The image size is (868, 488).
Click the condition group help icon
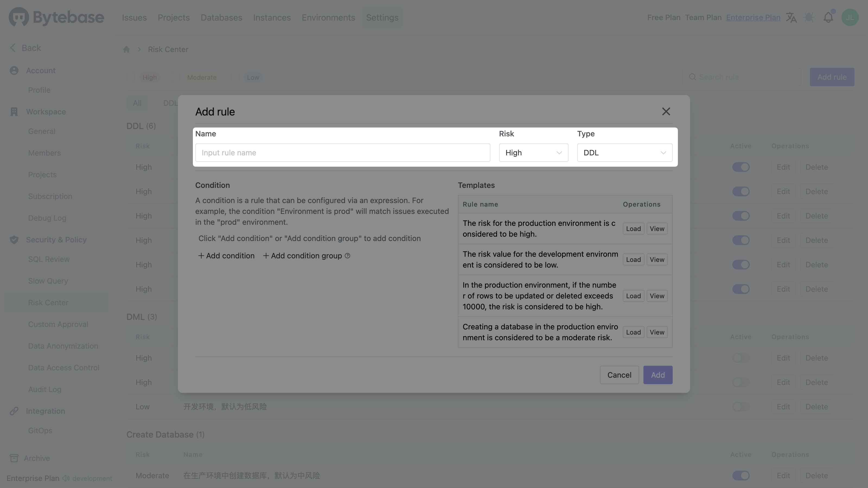click(x=347, y=256)
